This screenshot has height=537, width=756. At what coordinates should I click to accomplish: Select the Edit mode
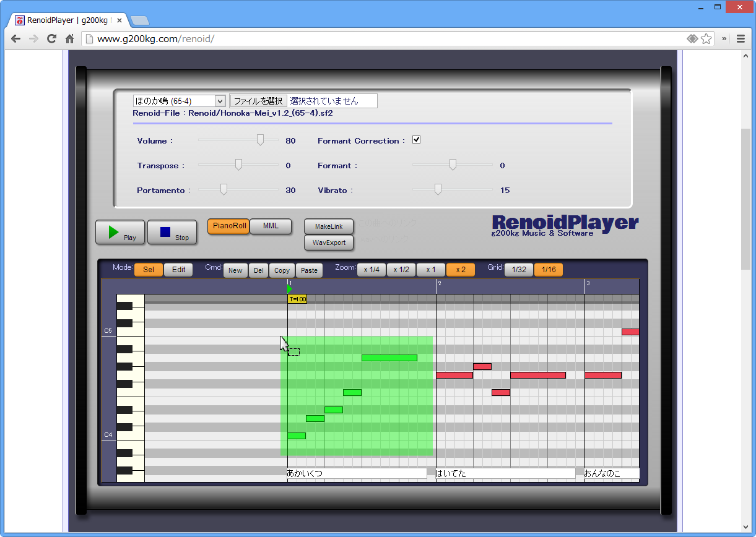coord(179,270)
